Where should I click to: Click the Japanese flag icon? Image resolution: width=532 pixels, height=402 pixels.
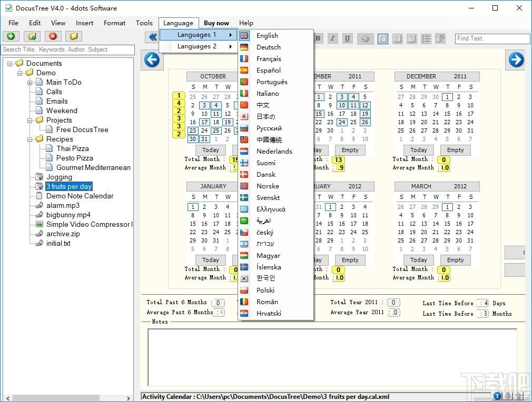pos(244,117)
